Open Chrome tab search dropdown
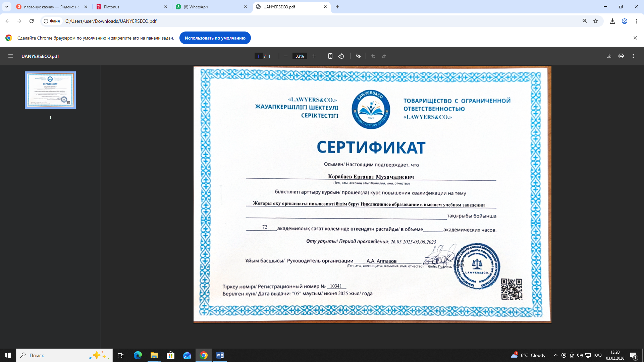The image size is (644, 362). pyautogui.click(x=7, y=7)
